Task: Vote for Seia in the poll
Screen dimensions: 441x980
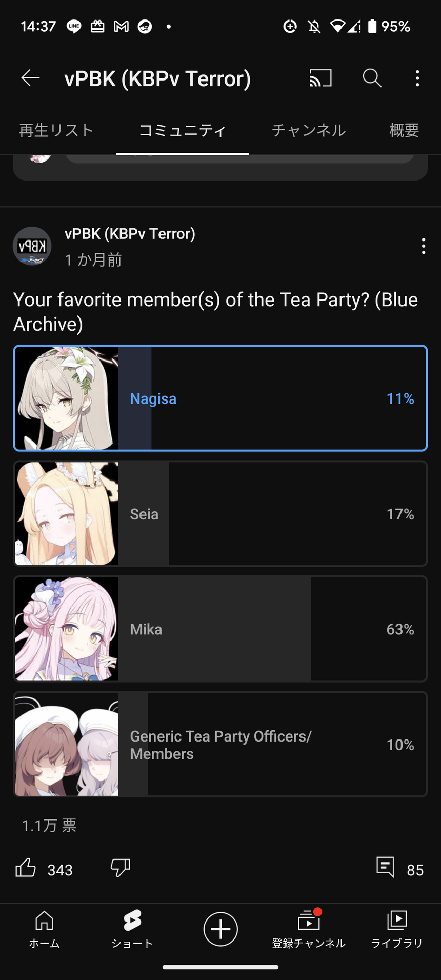Action: coord(221,514)
